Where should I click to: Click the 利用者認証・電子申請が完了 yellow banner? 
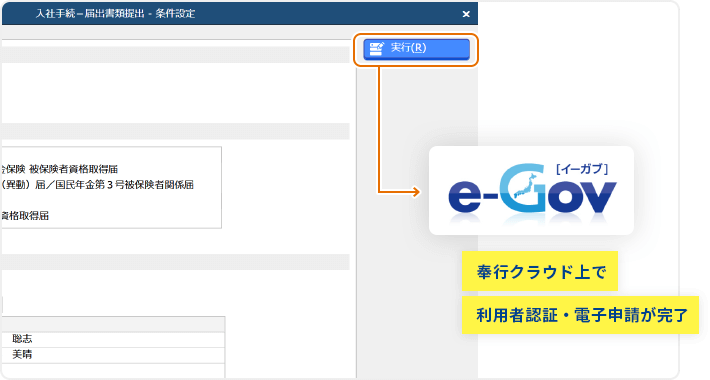click(580, 315)
